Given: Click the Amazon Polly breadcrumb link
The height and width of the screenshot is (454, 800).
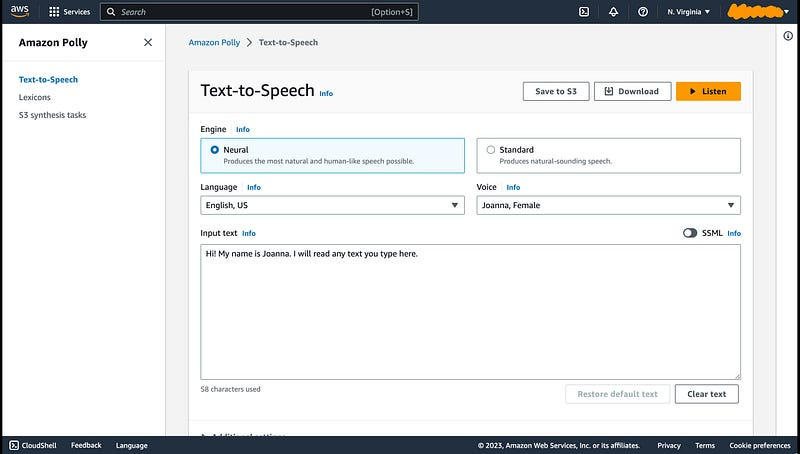Looking at the screenshot, I should pos(214,42).
